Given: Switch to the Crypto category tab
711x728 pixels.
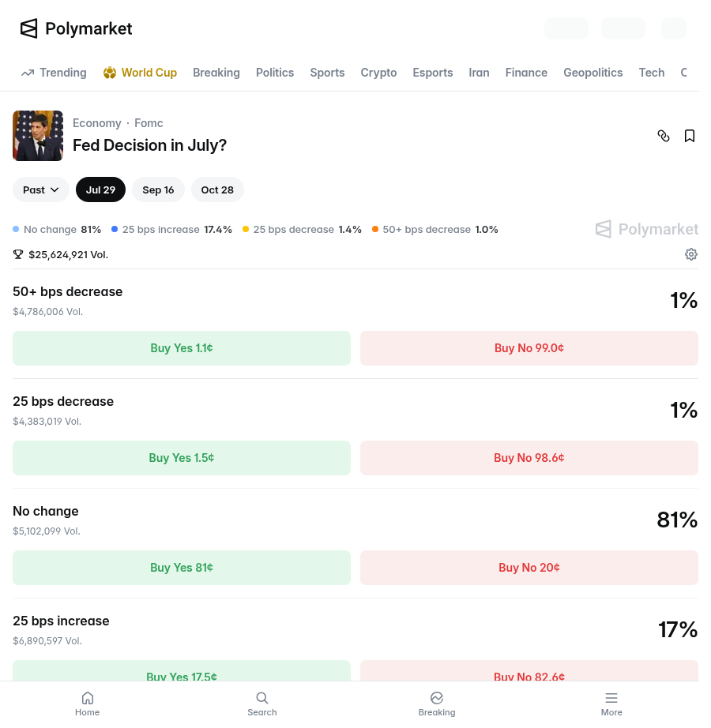Looking at the screenshot, I should point(378,73).
